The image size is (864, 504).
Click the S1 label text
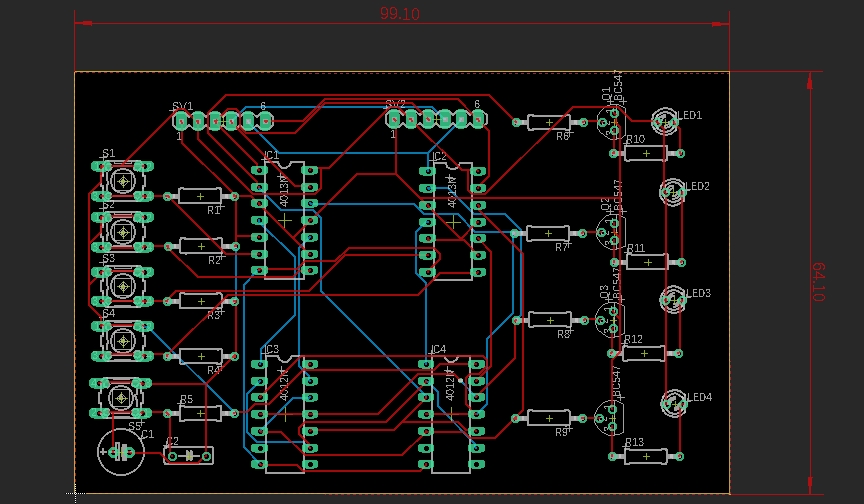click(109, 153)
